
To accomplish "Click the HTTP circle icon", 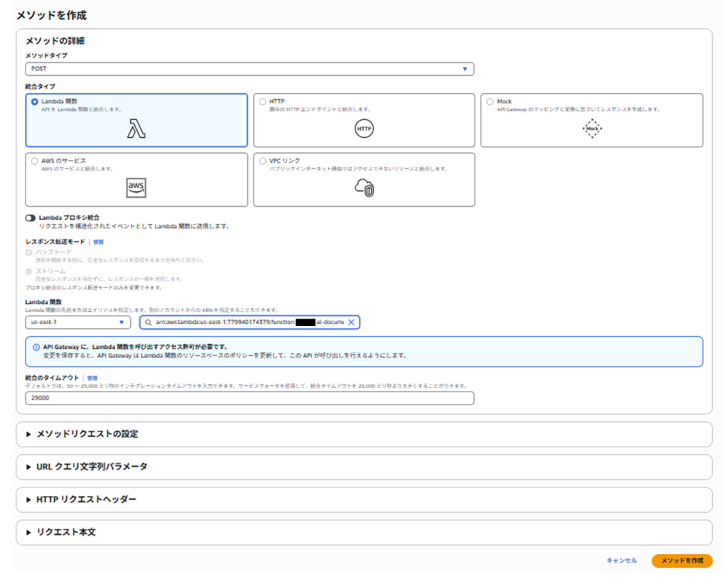I will [x=364, y=129].
